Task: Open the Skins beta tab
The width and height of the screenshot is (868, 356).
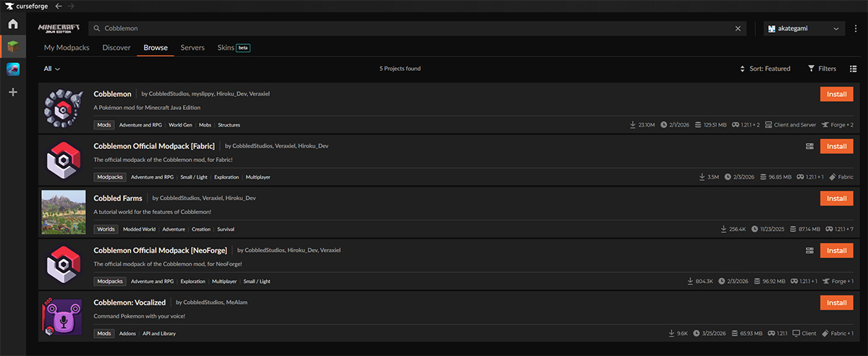Action: pos(233,48)
